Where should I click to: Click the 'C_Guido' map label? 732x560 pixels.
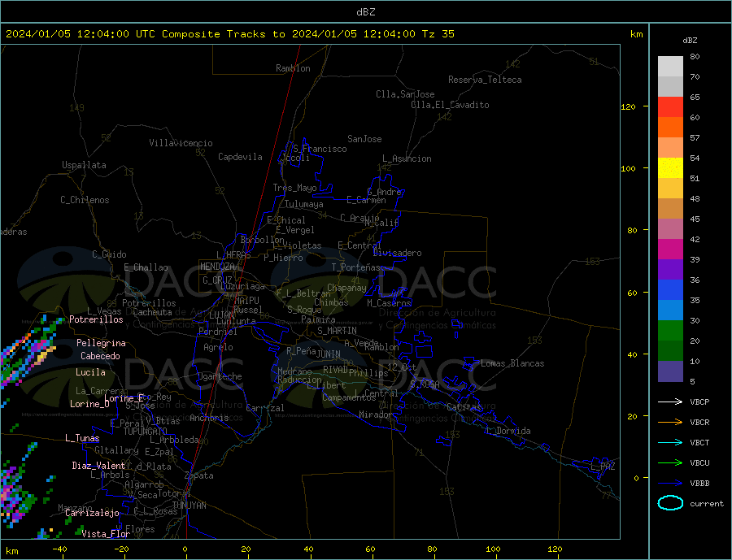pos(109,254)
